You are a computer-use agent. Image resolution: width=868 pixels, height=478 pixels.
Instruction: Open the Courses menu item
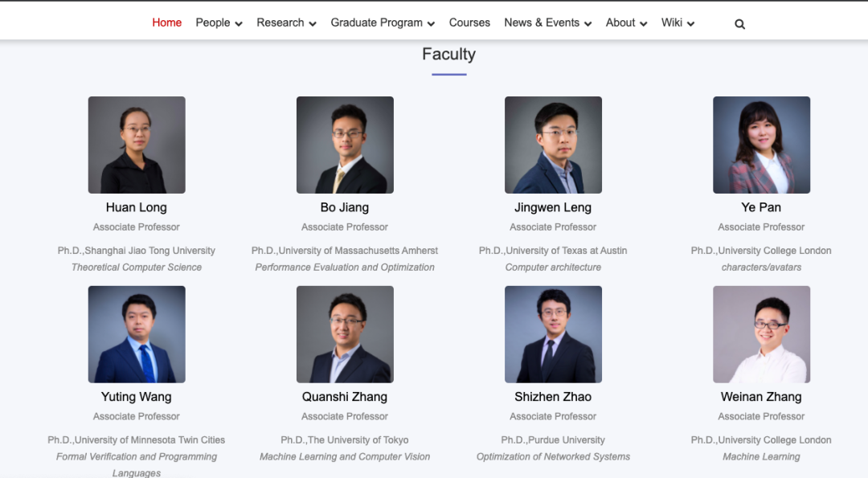tap(469, 22)
